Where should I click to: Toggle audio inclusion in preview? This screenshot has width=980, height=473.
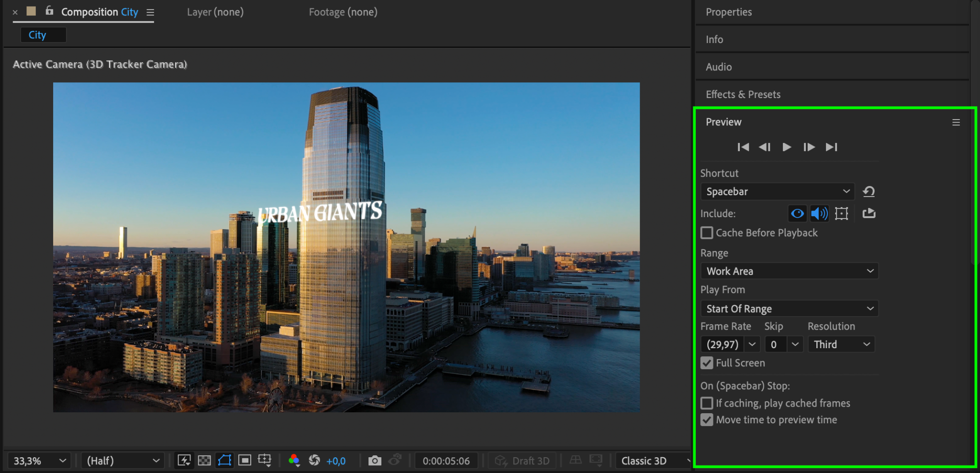(819, 213)
